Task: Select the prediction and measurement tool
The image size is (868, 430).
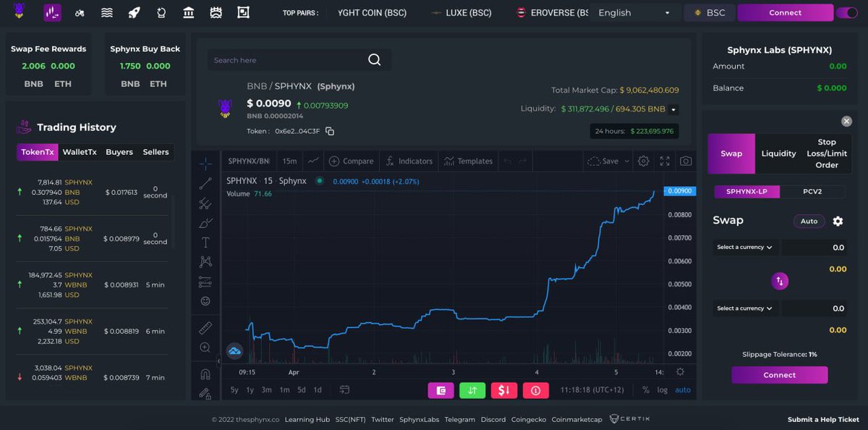Action: 205,282
